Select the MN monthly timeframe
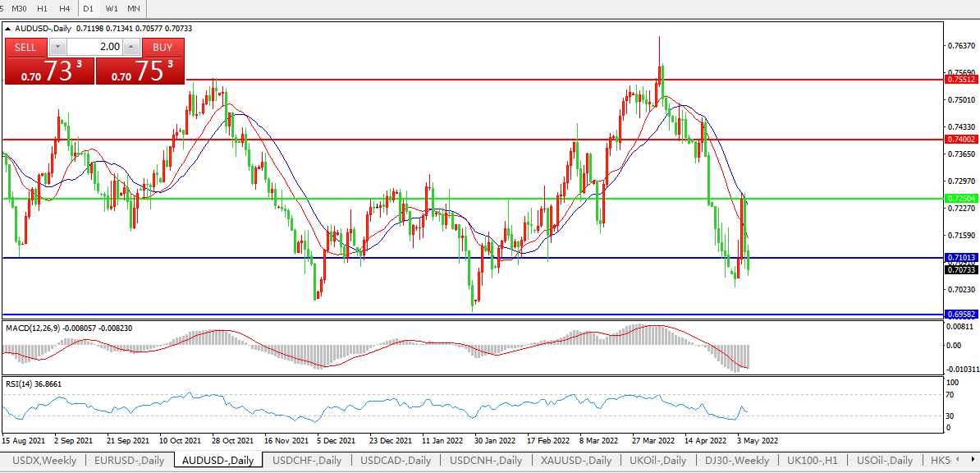 tap(133, 8)
